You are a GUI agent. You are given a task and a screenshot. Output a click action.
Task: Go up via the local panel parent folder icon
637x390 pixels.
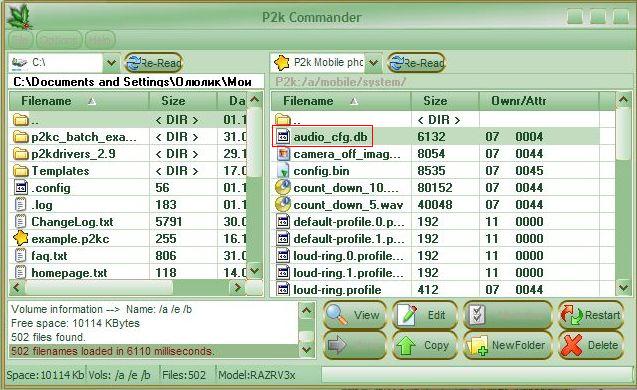[x=20, y=120]
